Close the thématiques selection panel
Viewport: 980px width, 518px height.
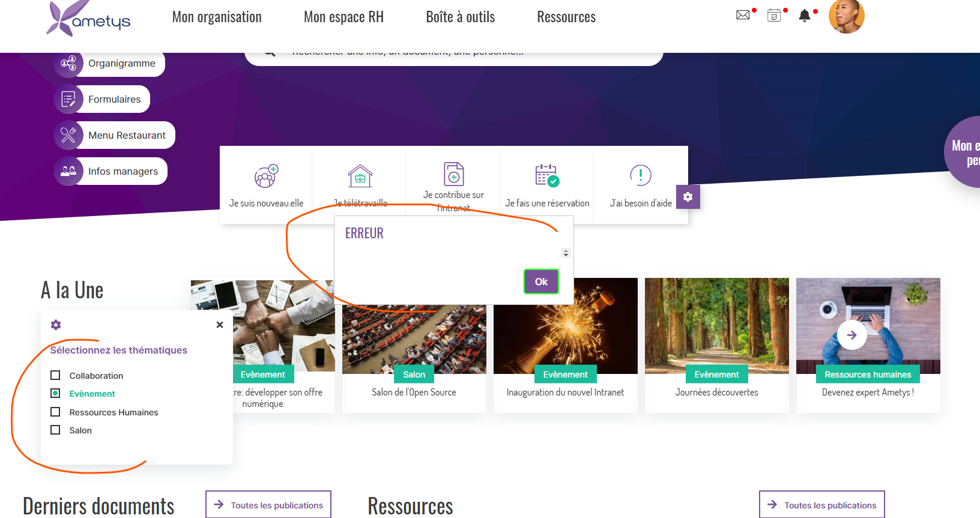tap(220, 325)
